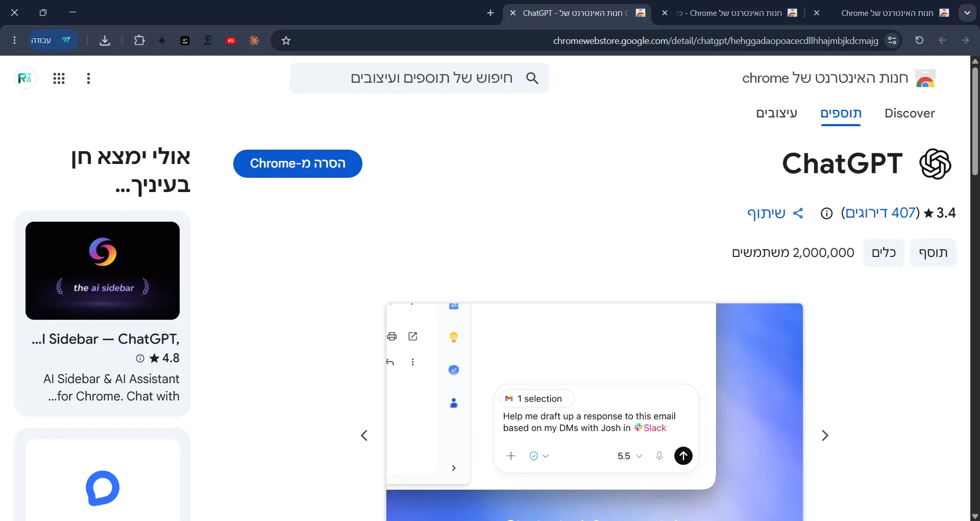Click the search extensions and themes field
The height and width of the screenshot is (521, 980).
coord(420,78)
